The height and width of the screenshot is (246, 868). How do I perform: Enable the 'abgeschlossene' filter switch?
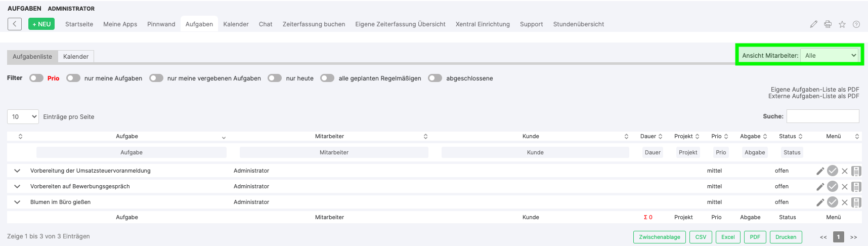point(435,78)
